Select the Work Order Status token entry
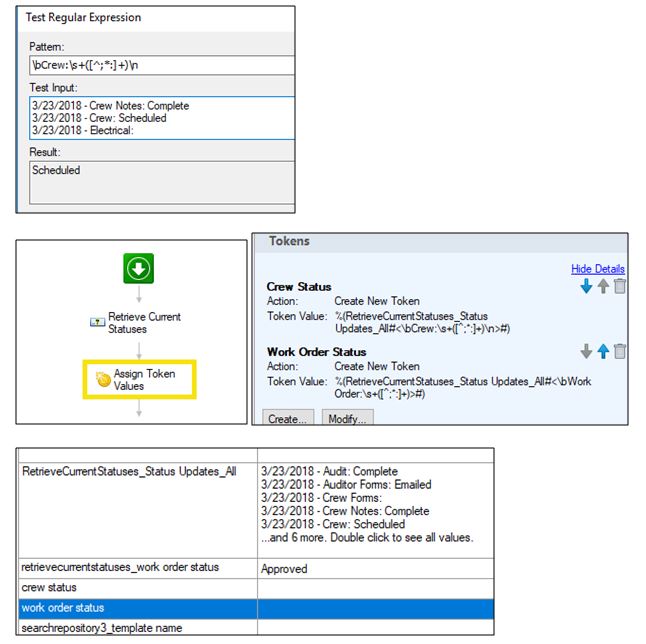 tap(316, 351)
